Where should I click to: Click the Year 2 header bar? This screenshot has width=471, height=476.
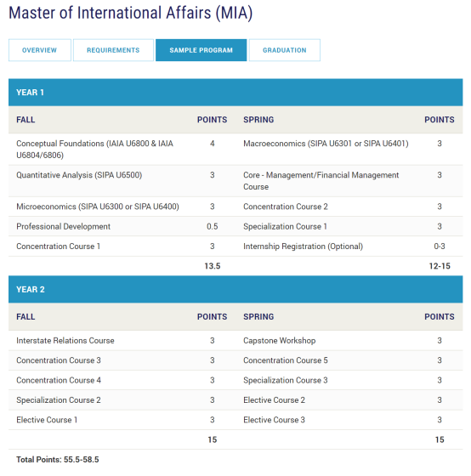click(235, 289)
